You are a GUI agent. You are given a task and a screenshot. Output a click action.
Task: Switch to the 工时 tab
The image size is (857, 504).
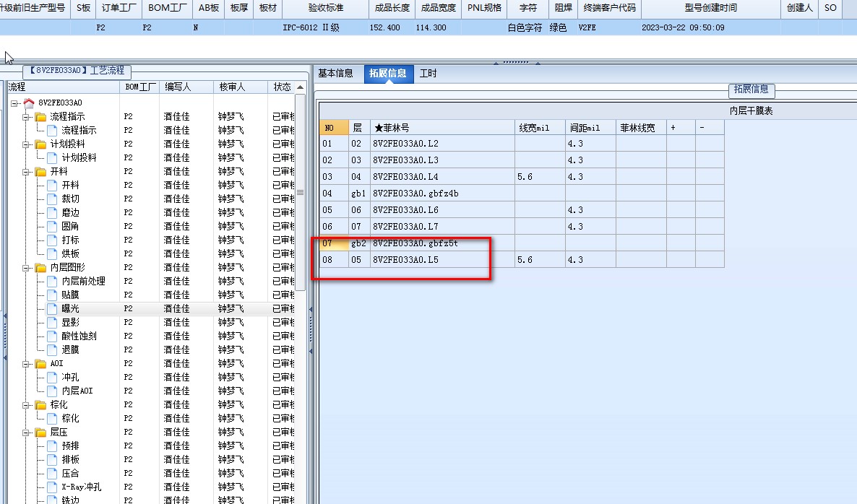pos(428,73)
